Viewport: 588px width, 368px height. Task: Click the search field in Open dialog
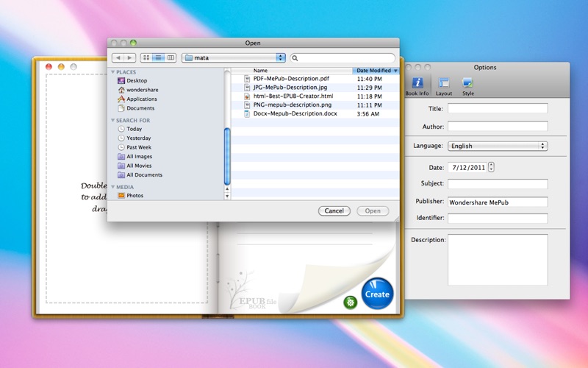click(x=343, y=58)
